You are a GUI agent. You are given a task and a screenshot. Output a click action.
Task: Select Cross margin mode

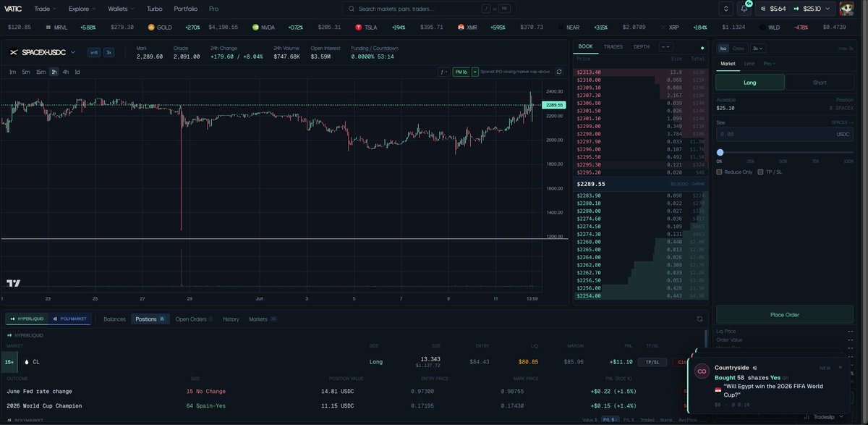click(x=739, y=48)
